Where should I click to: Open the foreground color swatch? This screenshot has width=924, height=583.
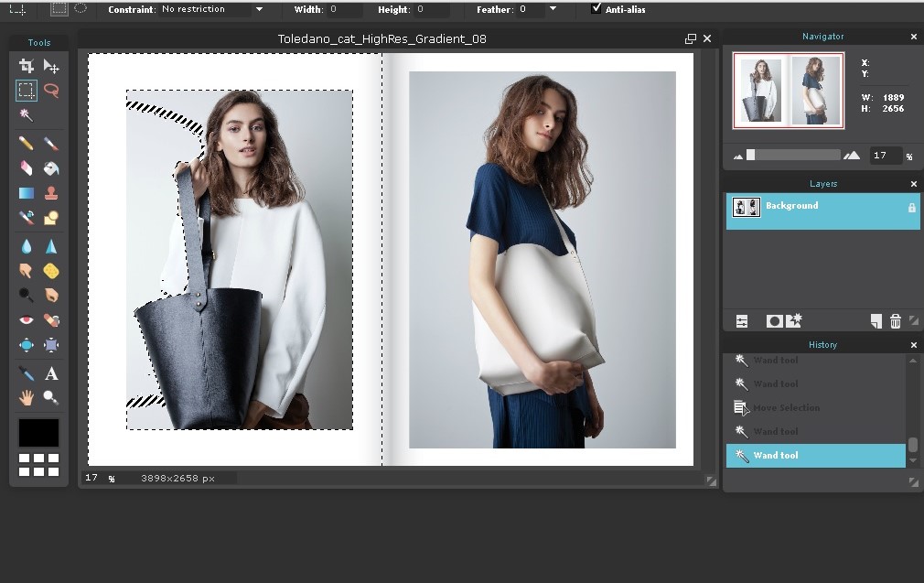tap(38, 432)
